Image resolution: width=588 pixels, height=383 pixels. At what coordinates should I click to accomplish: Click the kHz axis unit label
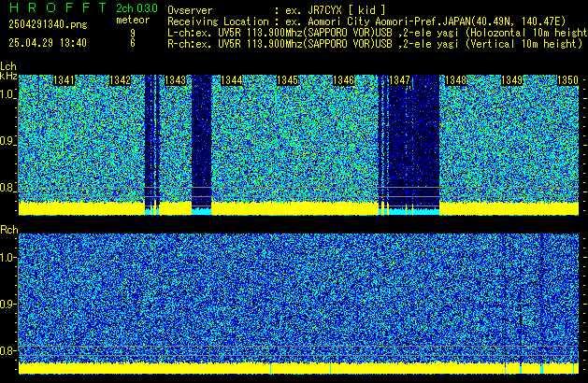pos(8,76)
